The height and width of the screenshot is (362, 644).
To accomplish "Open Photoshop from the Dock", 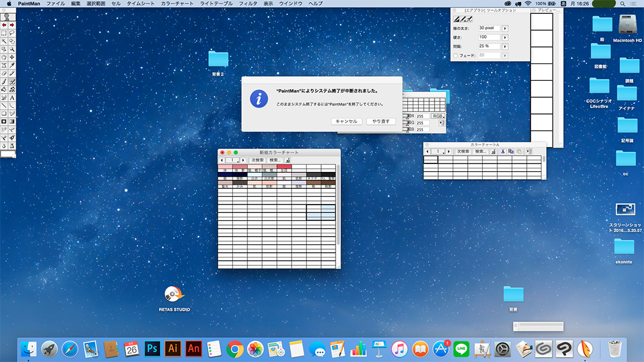I will coord(153,348).
